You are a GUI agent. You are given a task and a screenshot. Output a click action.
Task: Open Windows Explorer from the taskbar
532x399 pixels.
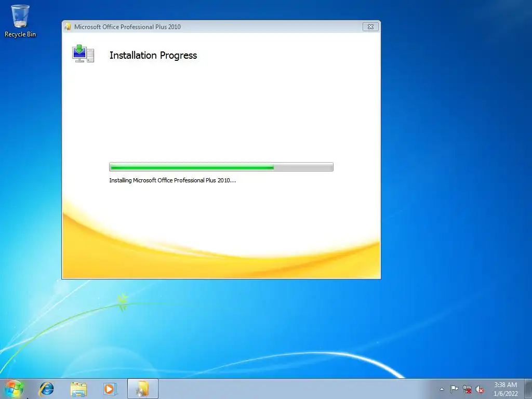coord(78,389)
